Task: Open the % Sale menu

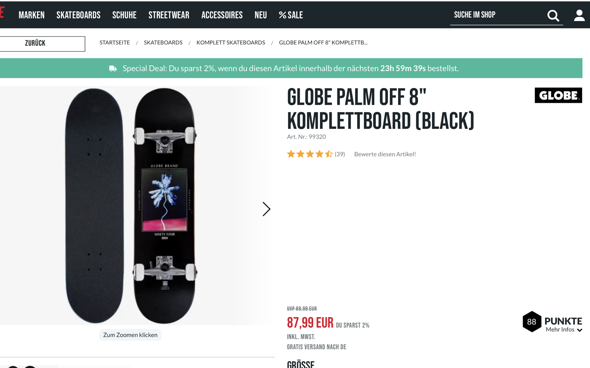Action: click(290, 15)
